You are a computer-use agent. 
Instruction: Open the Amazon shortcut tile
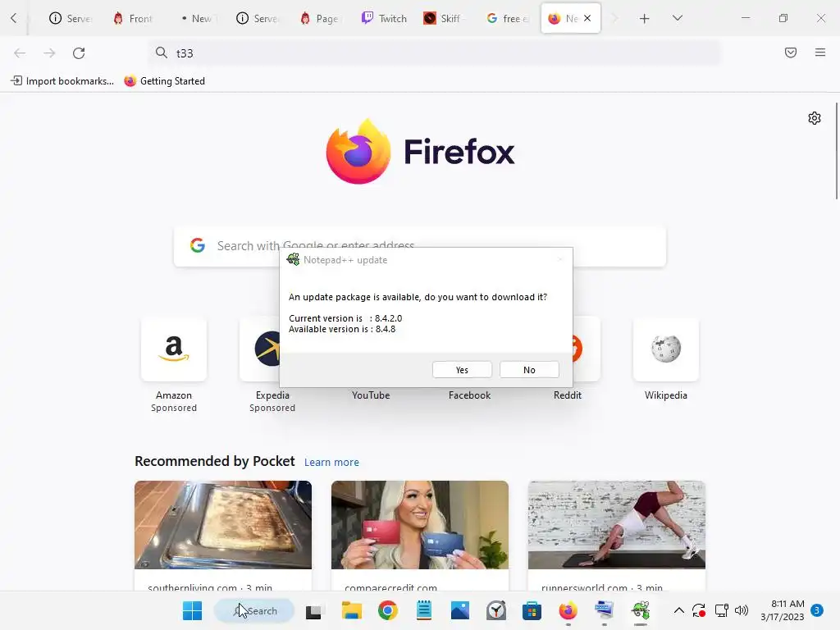tap(174, 349)
